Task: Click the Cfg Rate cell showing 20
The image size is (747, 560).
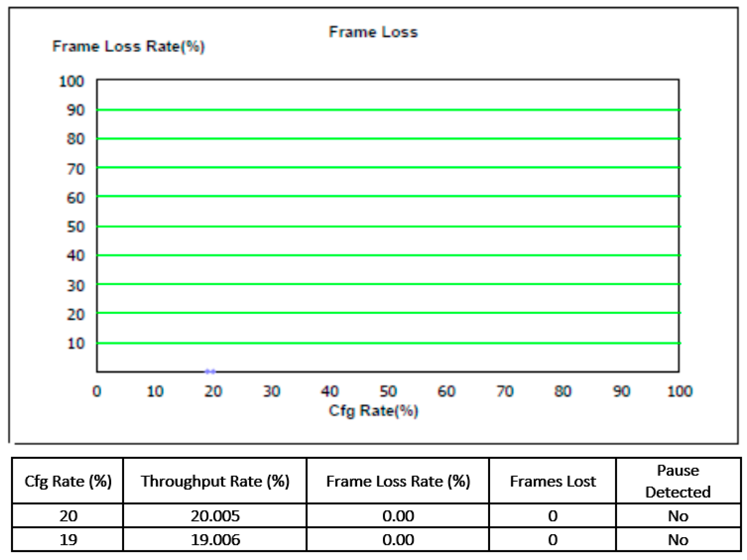Action: tap(68, 516)
